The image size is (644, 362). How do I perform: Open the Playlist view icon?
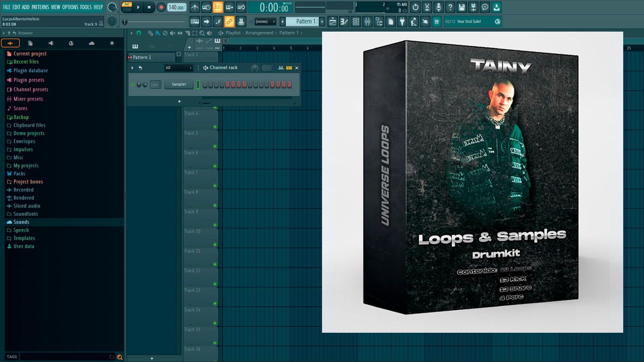tap(333, 21)
